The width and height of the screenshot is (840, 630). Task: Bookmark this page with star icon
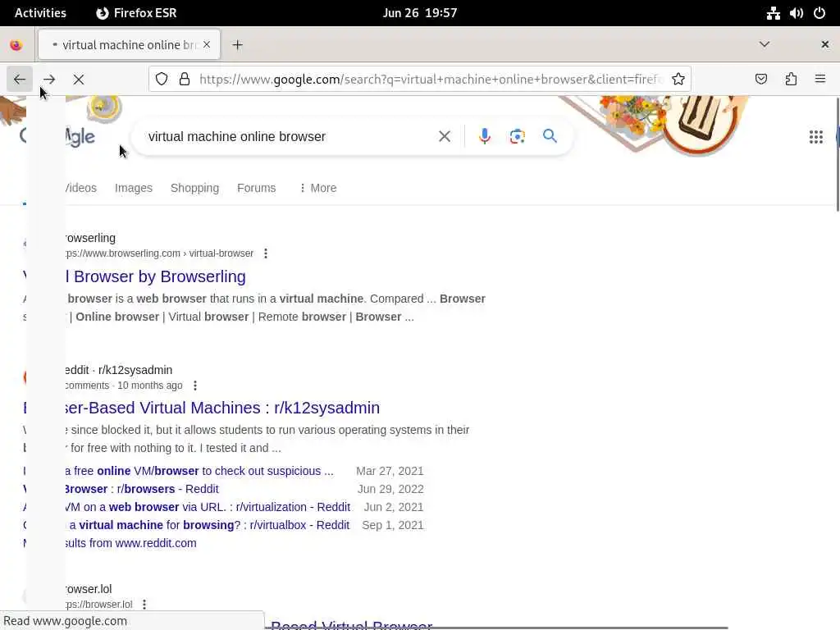click(x=678, y=80)
